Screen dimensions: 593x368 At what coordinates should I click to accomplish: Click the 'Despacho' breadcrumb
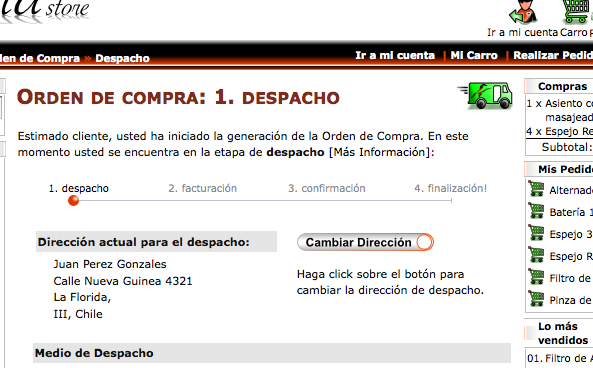pos(122,58)
